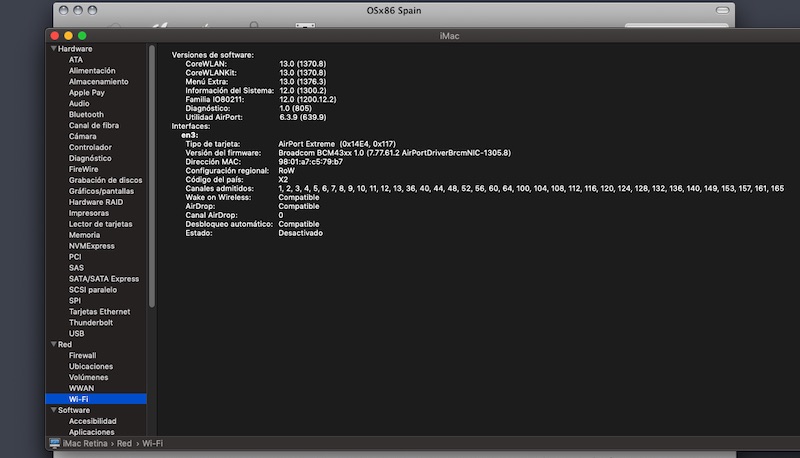Select Impresoras in the sidebar
Screen dimensions: 800x458
89,213
